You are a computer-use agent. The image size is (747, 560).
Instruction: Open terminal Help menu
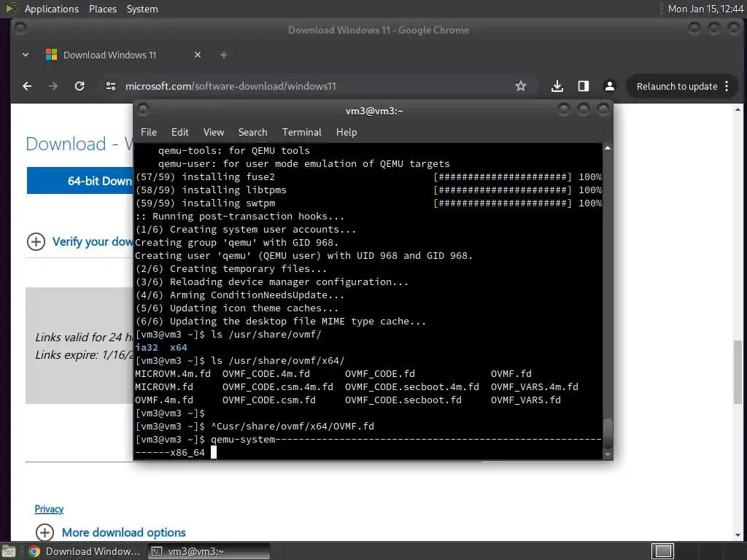pos(347,133)
